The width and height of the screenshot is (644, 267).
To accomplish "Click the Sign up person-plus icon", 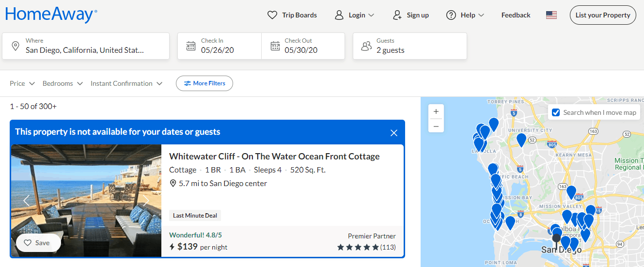I will (397, 15).
